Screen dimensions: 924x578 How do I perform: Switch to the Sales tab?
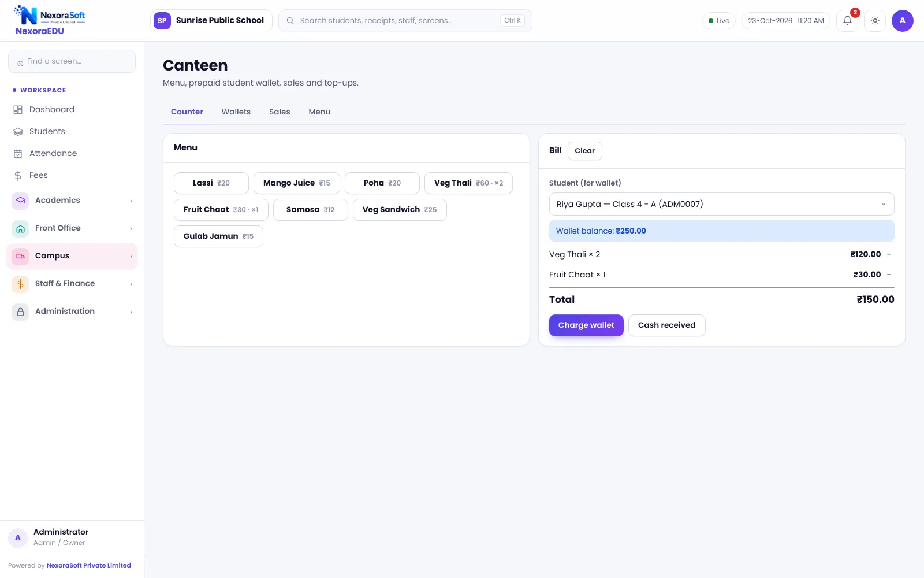click(280, 112)
